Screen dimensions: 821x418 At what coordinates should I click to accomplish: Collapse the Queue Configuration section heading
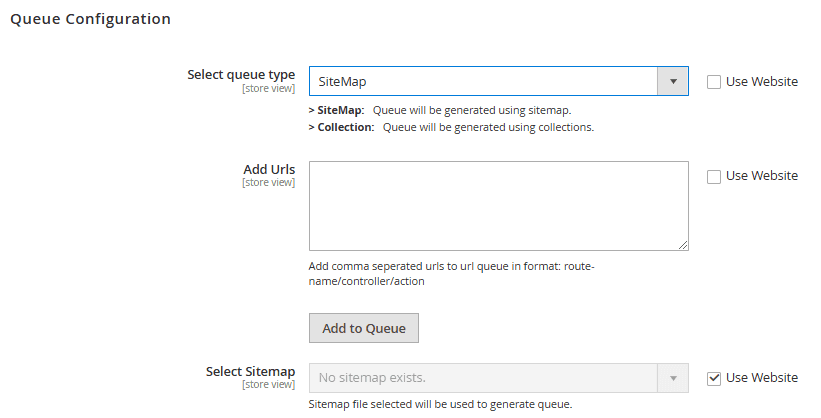90,19
